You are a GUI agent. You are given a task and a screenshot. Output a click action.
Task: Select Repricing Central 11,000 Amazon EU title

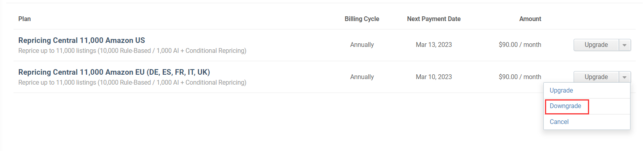[114, 72]
